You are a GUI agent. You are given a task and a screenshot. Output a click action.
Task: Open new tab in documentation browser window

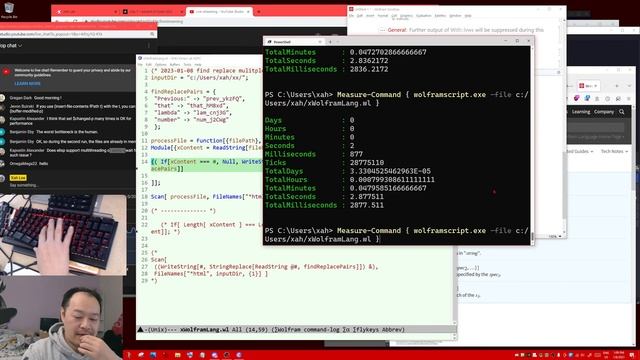click(617, 86)
